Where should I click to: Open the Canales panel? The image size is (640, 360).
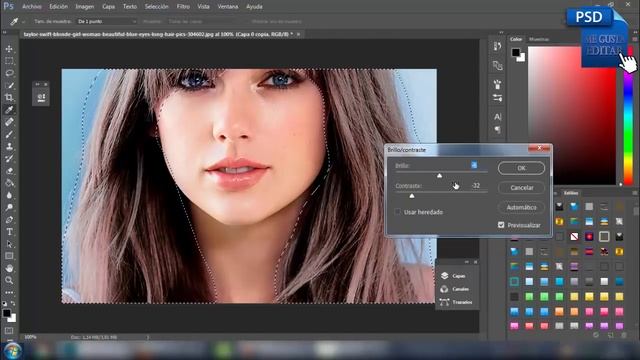point(455,289)
